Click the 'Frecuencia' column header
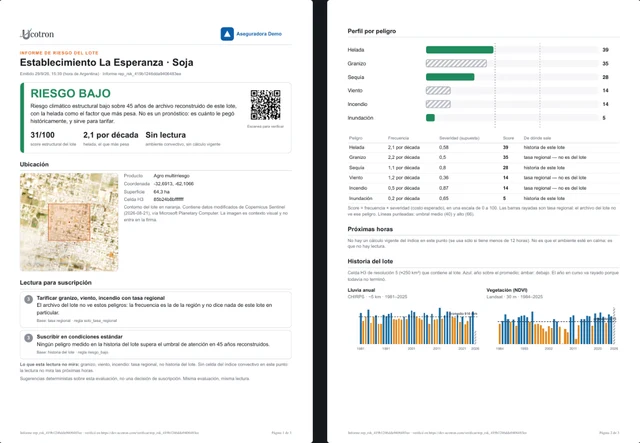Screen dimensions: 640x443 [x=398, y=138]
